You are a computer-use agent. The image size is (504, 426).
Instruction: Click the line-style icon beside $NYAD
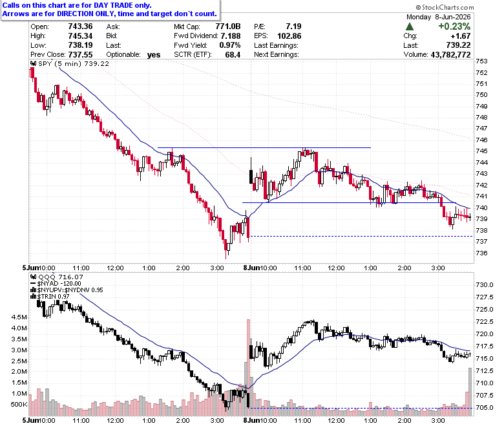tap(33, 284)
